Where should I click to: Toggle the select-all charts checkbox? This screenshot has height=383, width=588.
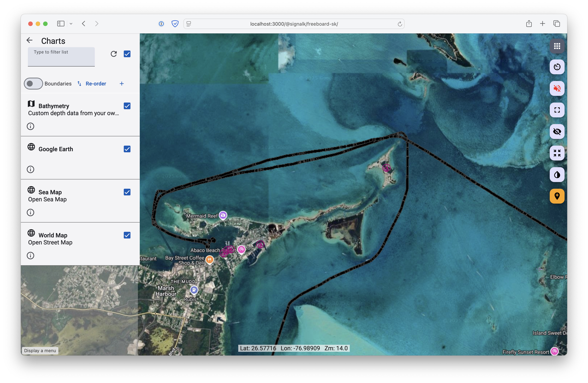click(127, 54)
